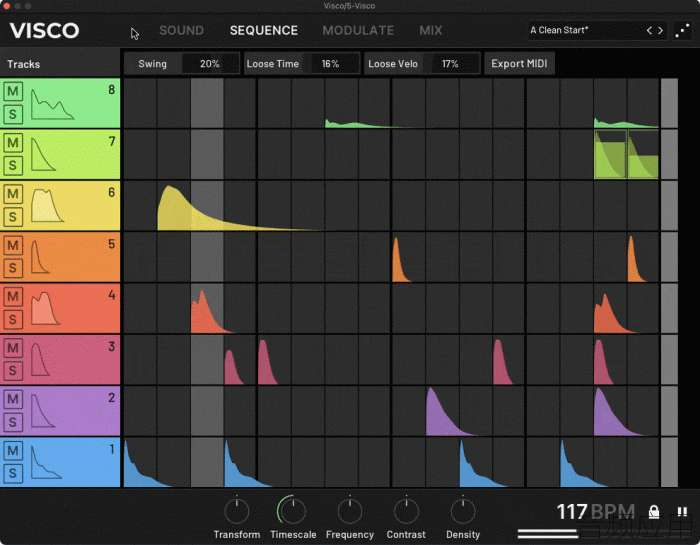The height and width of the screenshot is (545, 700).
Task: Select track 2 waveform icon
Action: (x=43, y=411)
